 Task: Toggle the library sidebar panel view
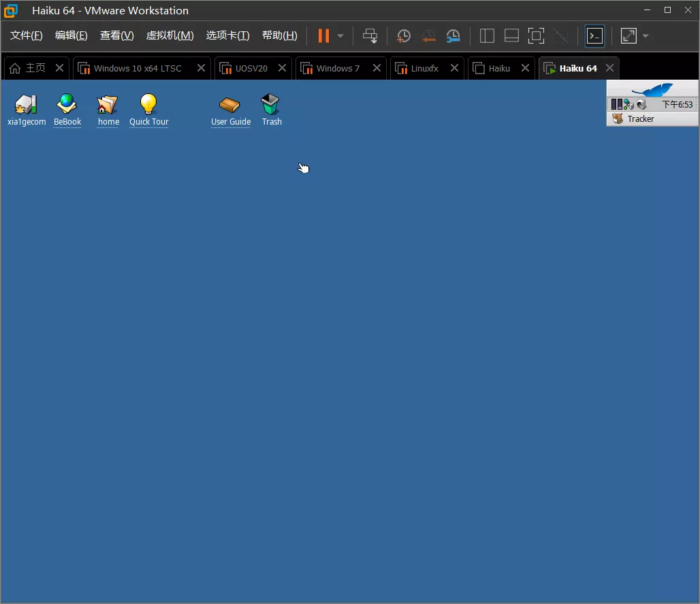(x=487, y=36)
